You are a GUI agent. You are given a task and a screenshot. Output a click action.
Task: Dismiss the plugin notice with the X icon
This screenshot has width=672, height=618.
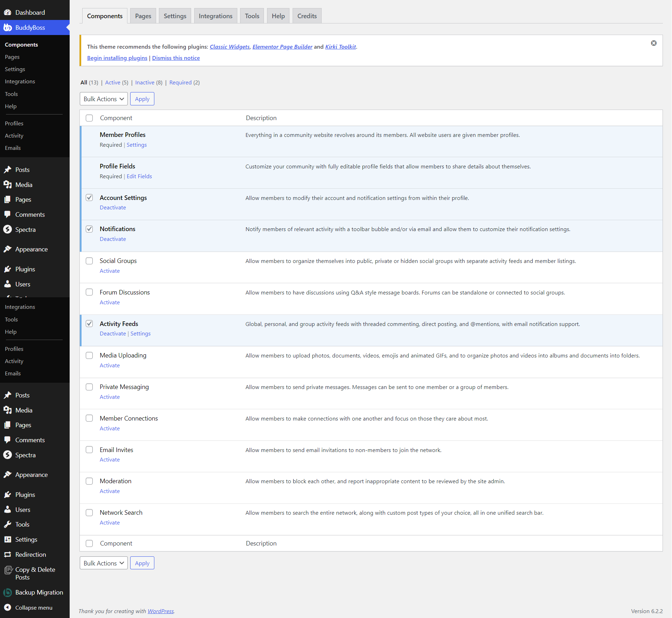pos(654,43)
